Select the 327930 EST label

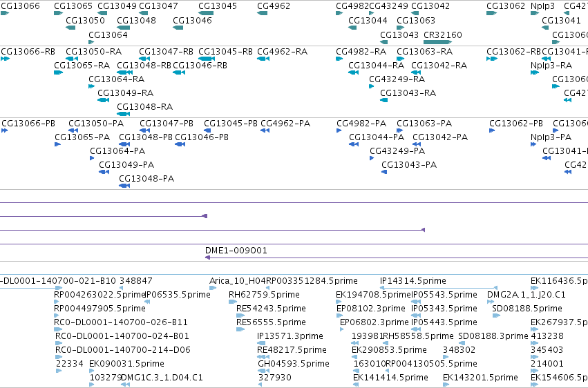(275, 378)
